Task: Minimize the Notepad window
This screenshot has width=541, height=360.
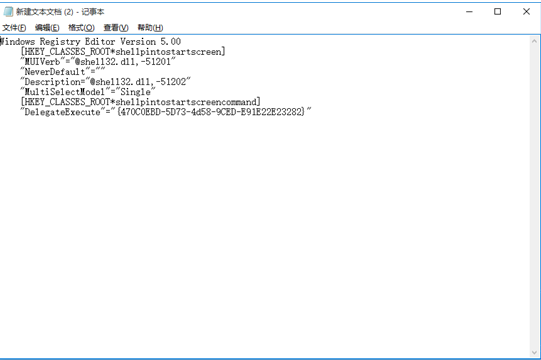Action: point(469,12)
